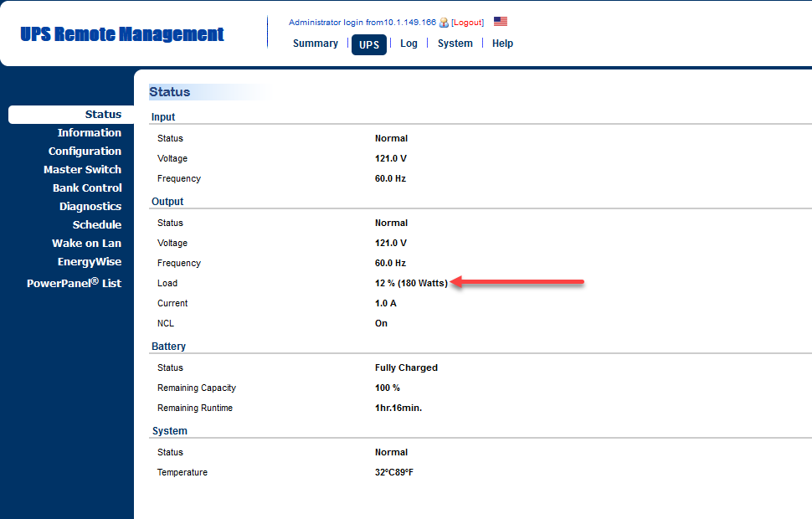Go to Master Switch in sidebar
Screen dimensions: 812x519
click(x=82, y=169)
